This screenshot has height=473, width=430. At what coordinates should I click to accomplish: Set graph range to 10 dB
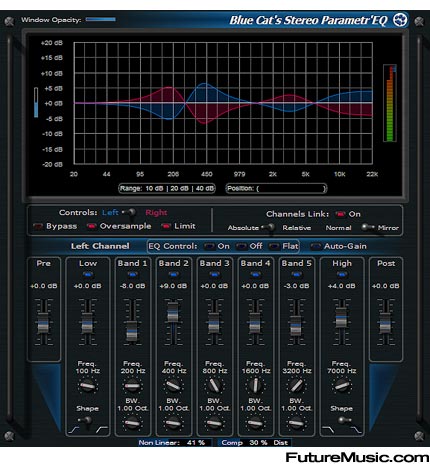pyautogui.click(x=154, y=188)
